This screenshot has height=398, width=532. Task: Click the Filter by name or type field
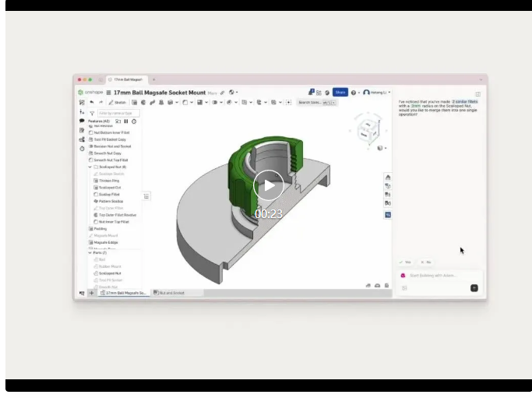(118, 113)
